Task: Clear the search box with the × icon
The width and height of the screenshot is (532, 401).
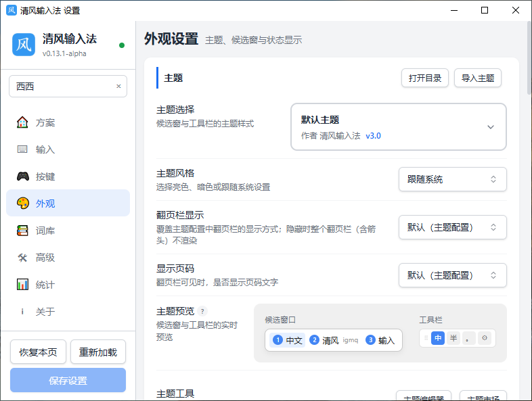Action: [118, 86]
